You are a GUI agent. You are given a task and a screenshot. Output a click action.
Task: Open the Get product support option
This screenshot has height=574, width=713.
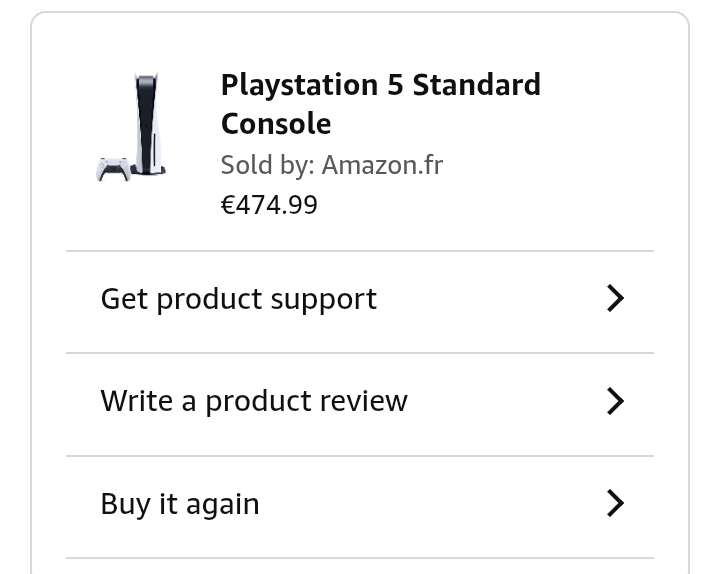(238, 299)
